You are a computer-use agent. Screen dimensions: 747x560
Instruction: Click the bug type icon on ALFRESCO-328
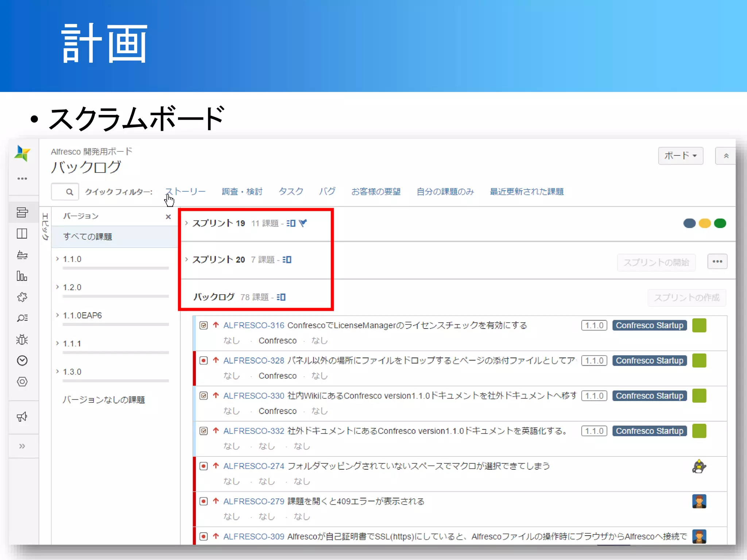coord(204,361)
